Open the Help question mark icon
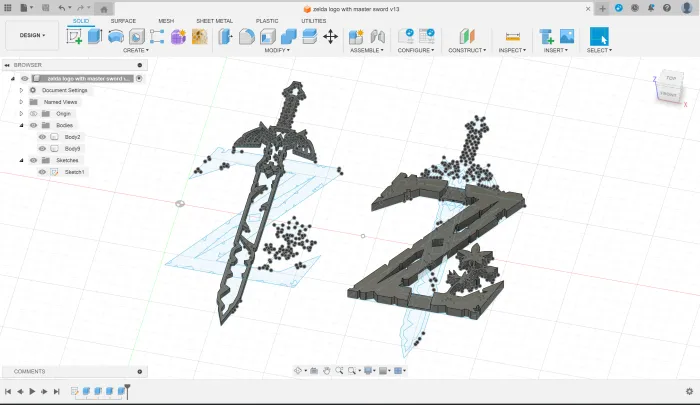The image size is (700, 405). tap(667, 8)
